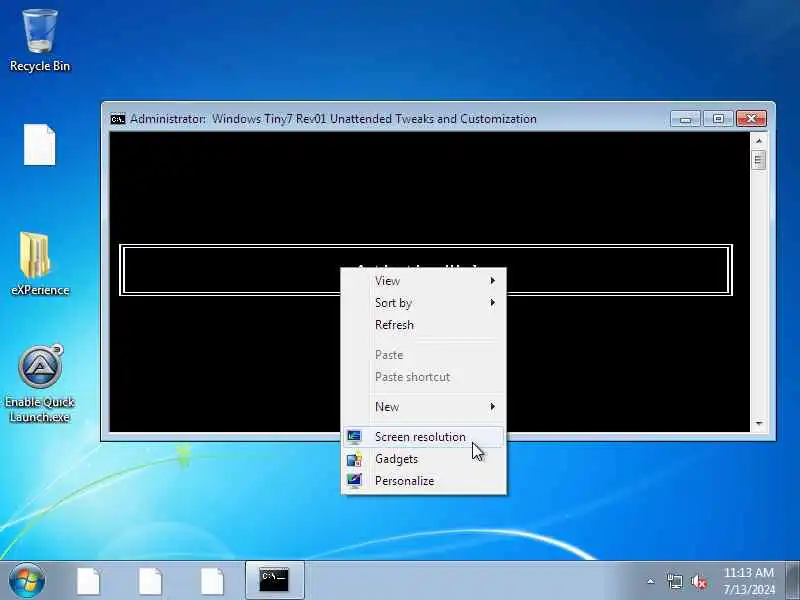800x600 pixels.
Task: Click the New submenu arrow
Action: [x=492, y=407]
